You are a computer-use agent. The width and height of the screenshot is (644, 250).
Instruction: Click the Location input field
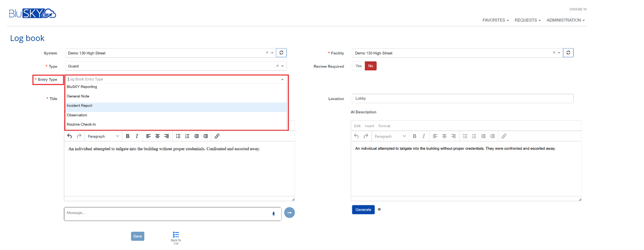click(x=462, y=99)
